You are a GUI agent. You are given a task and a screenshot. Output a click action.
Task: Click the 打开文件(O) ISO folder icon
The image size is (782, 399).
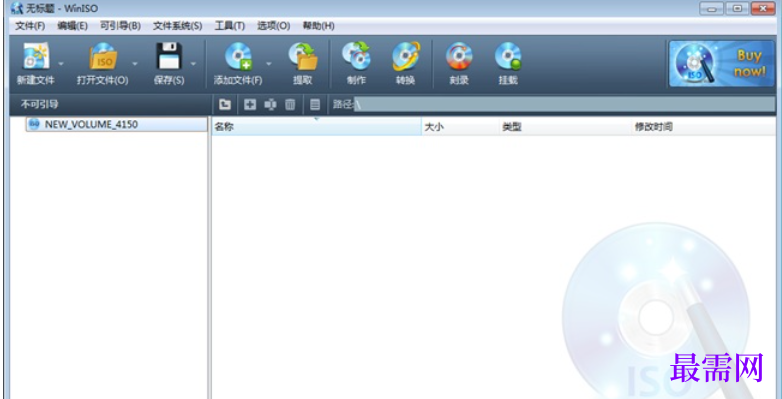103,56
